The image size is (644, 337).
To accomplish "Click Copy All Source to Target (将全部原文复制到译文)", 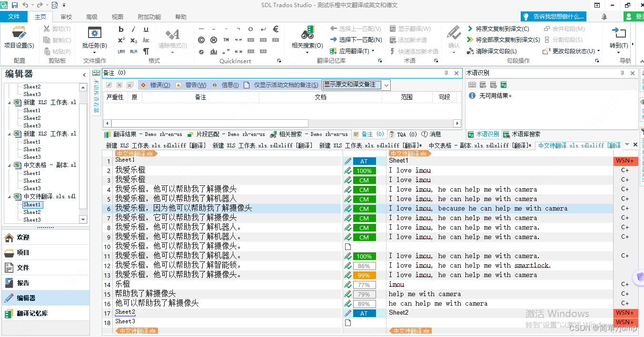I will click(503, 40).
